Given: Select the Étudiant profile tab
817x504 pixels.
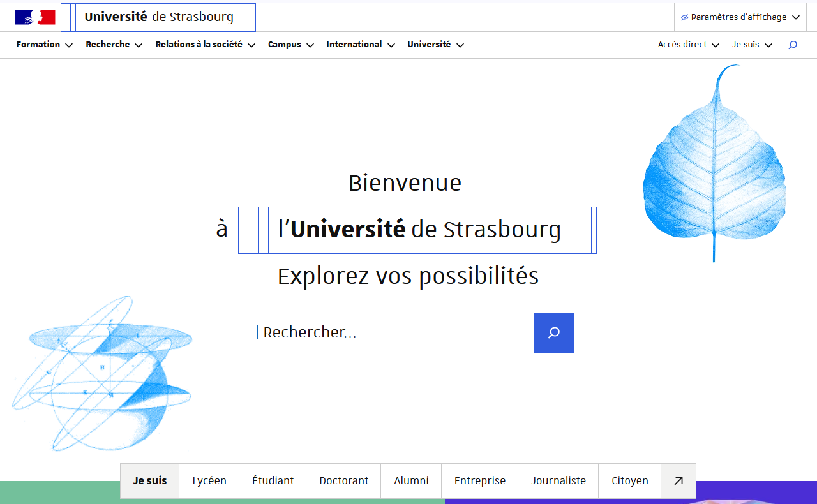Looking at the screenshot, I should (x=273, y=481).
